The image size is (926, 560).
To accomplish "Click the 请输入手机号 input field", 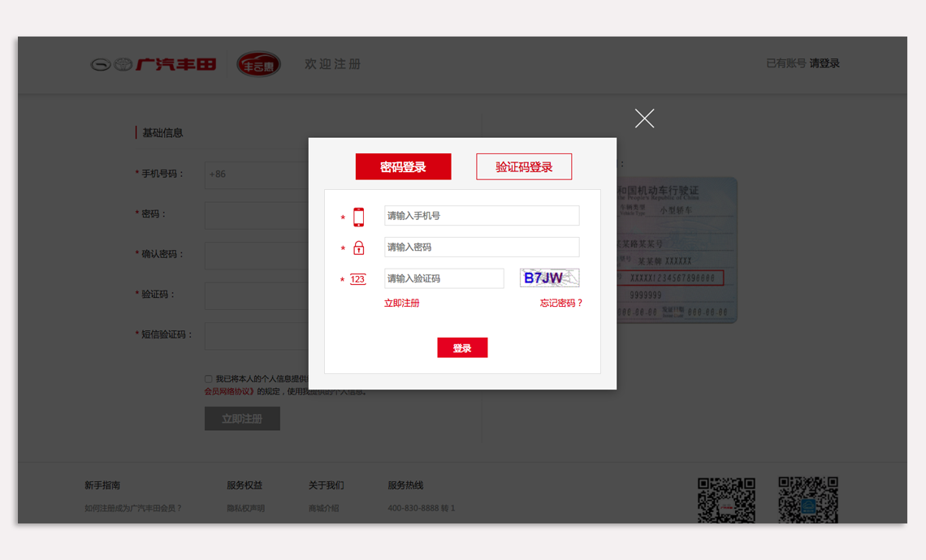I will pos(482,216).
